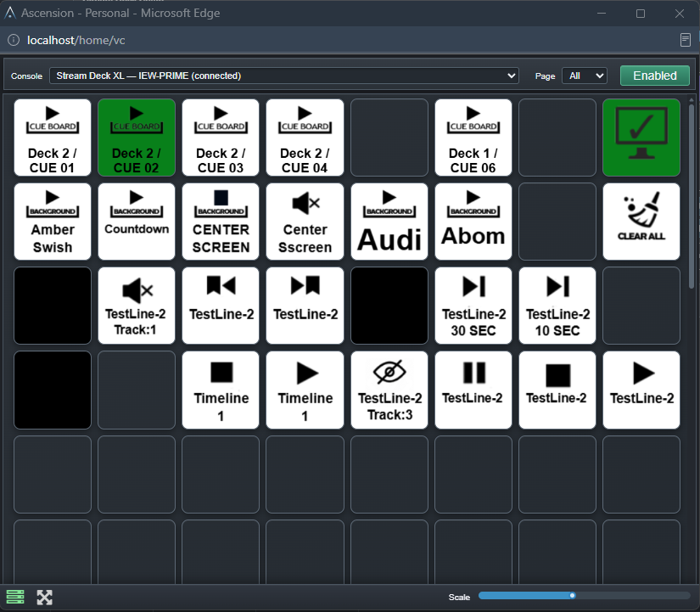This screenshot has height=612, width=700.
Task: Click the vertical scrollbar of key grid
Action: pos(692,197)
